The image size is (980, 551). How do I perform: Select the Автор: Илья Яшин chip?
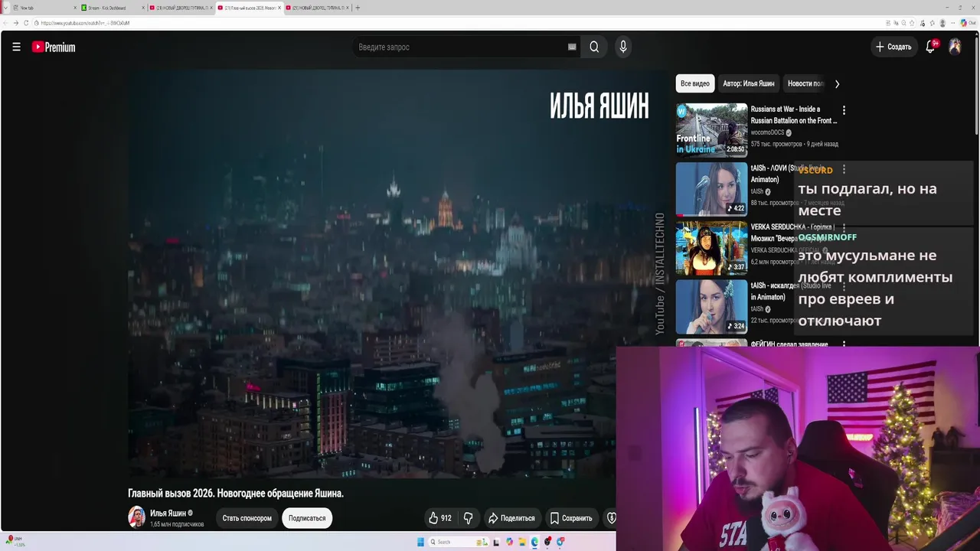point(749,83)
